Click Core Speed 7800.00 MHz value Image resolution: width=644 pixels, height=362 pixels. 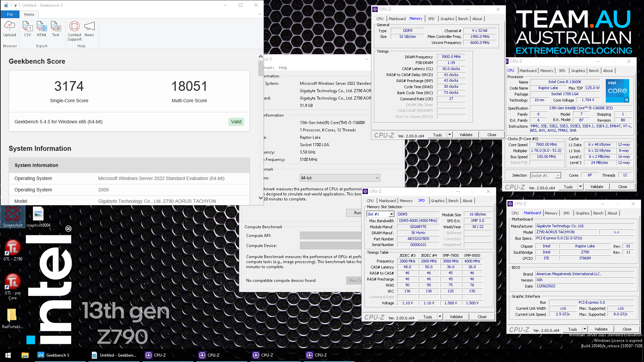point(546,145)
